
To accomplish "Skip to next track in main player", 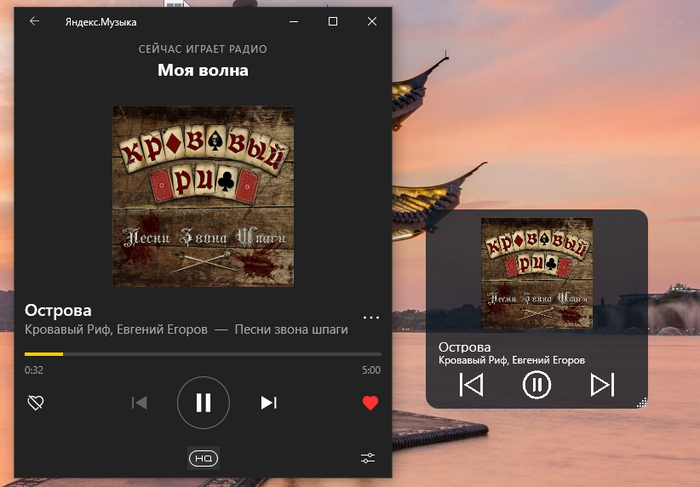I will tap(269, 403).
